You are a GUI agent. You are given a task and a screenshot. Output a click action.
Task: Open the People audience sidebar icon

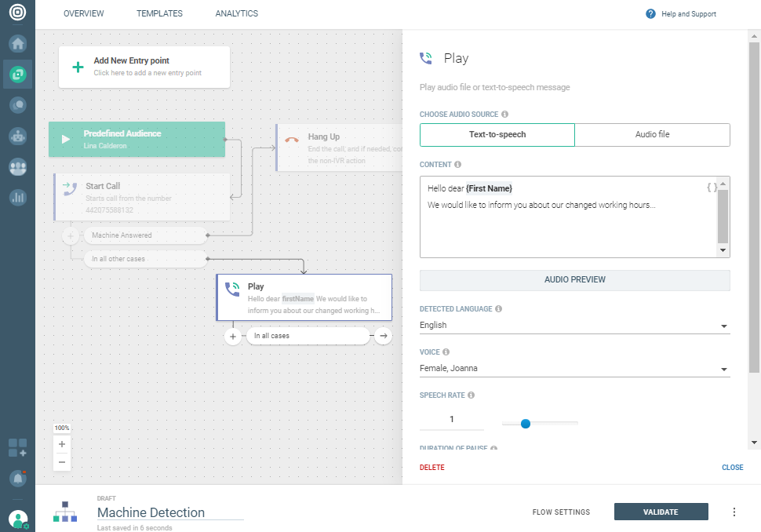coord(17,167)
